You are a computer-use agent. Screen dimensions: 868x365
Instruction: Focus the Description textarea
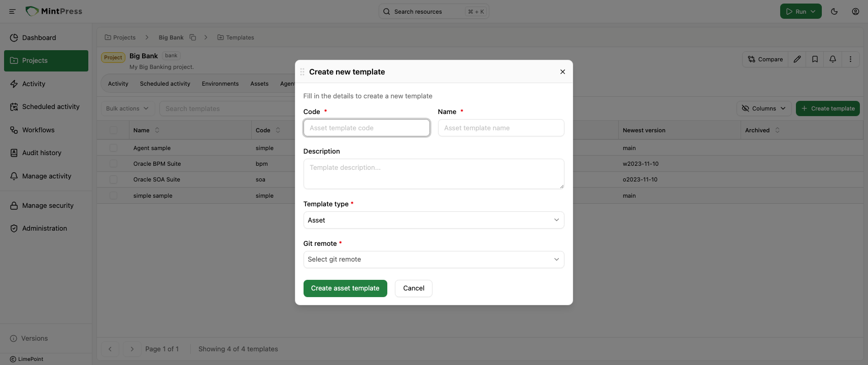click(x=433, y=174)
